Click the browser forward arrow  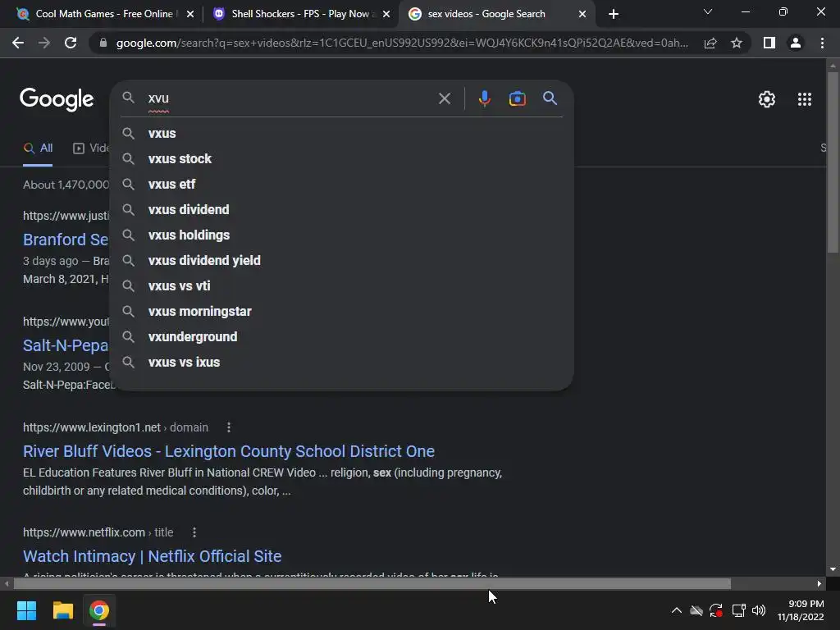tap(44, 43)
